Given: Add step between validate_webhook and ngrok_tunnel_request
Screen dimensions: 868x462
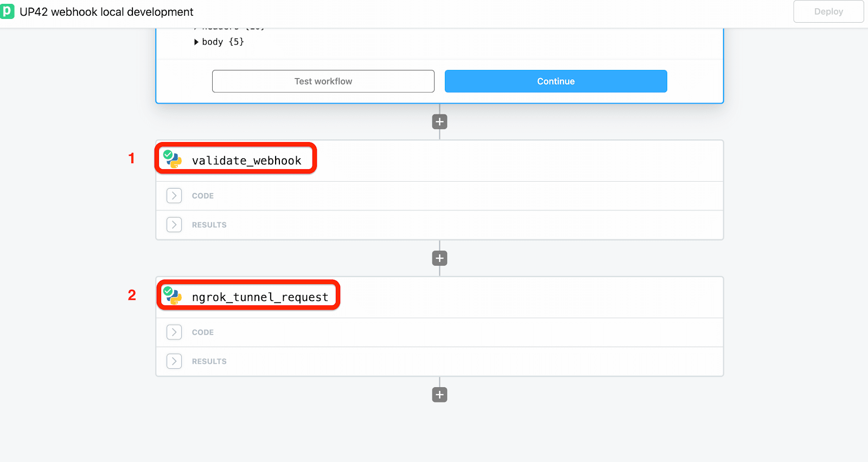Looking at the screenshot, I should click(x=440, y=258).
